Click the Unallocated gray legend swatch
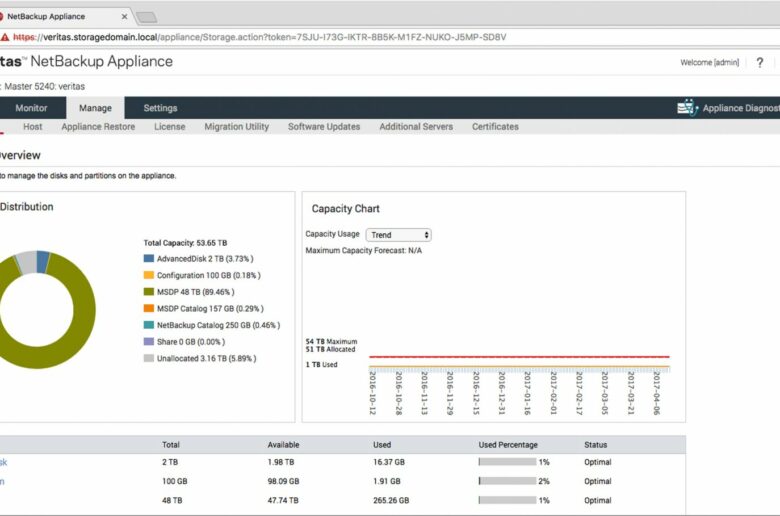The image size is (780, 516). tap(149, 358)
